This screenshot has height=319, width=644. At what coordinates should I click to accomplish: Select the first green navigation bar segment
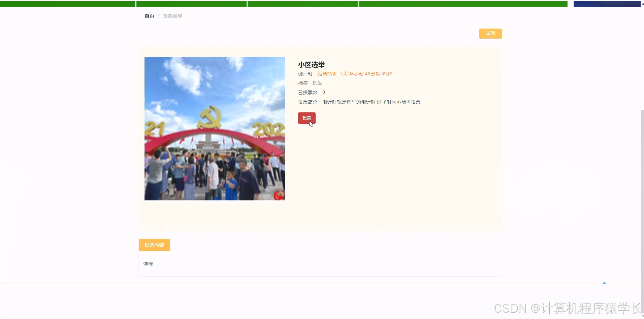(67, 4)
